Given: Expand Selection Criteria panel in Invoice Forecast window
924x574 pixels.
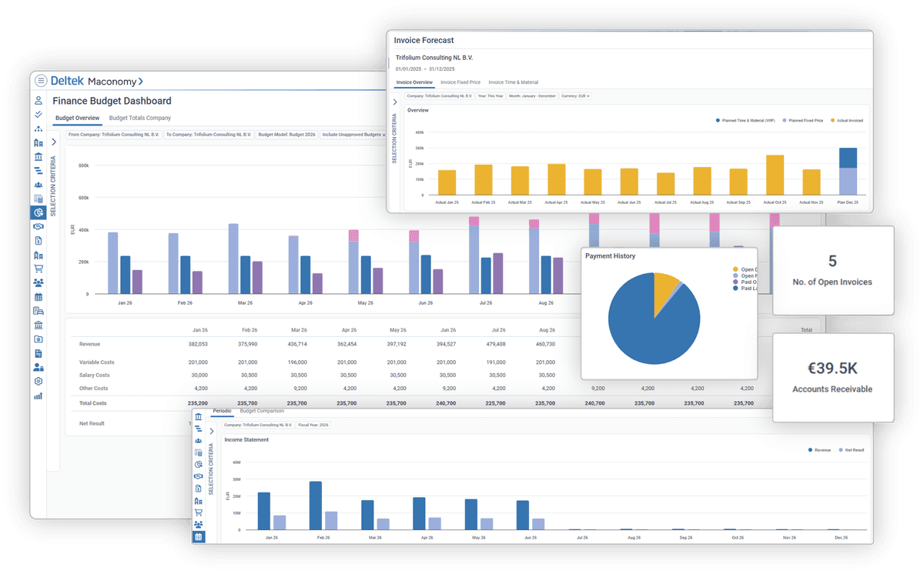Looking at the screenshot, I should pos(395,102).
